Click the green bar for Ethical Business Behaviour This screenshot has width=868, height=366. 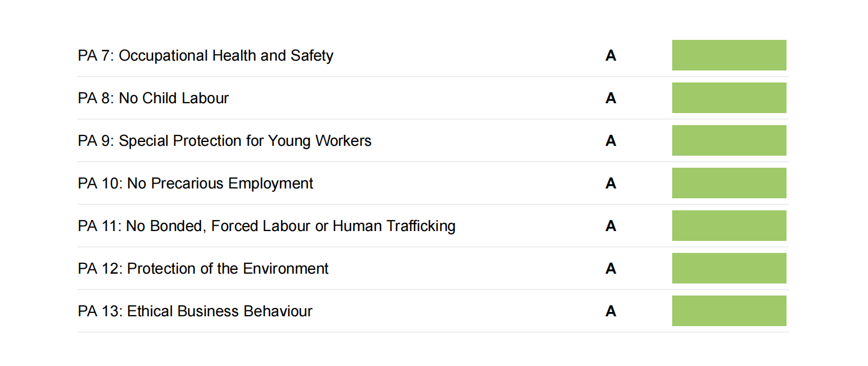click(x=729, y=311)
